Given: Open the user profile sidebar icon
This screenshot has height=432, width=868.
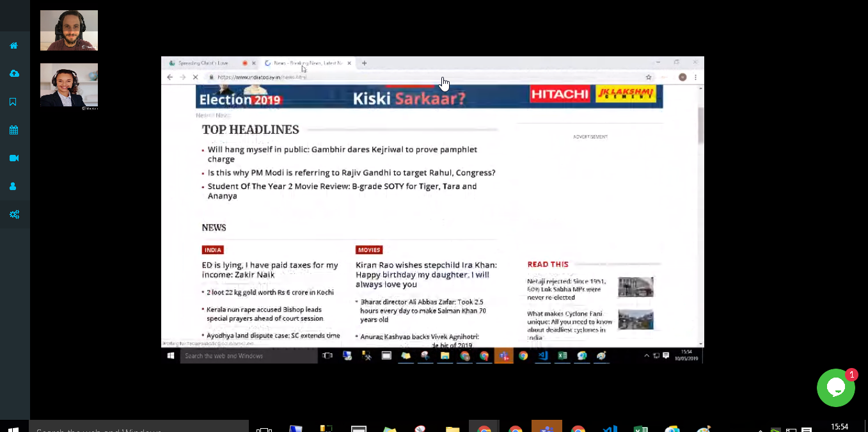Looking at the screenshot, I should [13, 186].
